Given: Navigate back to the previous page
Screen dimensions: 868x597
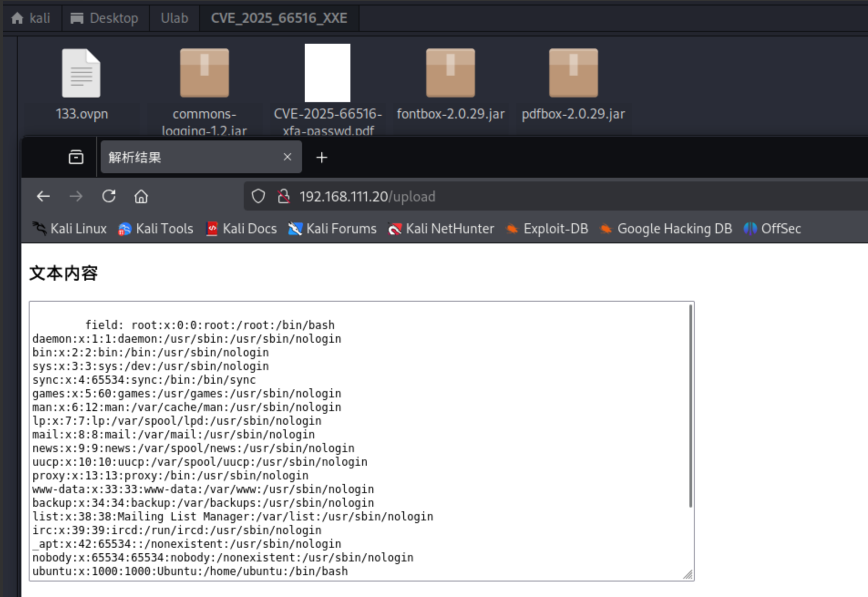Looking at the screenshot, I should point(43,196).
